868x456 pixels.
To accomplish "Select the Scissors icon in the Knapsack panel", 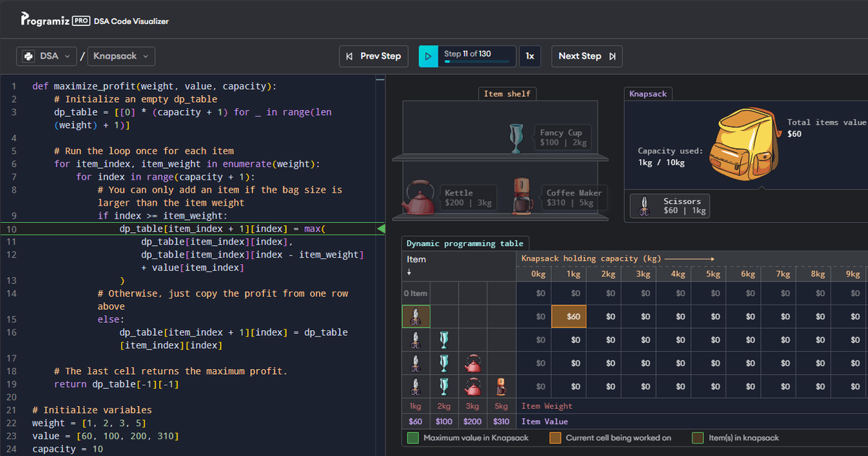I will [x=644, y=206].
